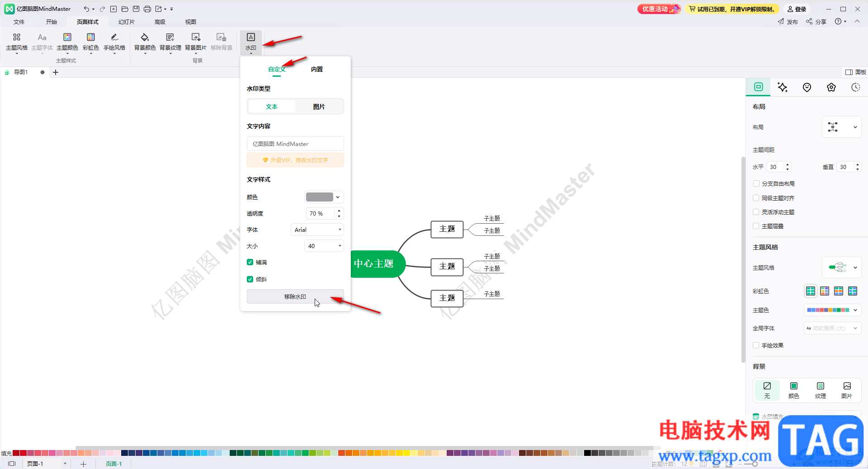Click the 发布 publish button
This screenshot has width=868, height=469.
[788, 21]
